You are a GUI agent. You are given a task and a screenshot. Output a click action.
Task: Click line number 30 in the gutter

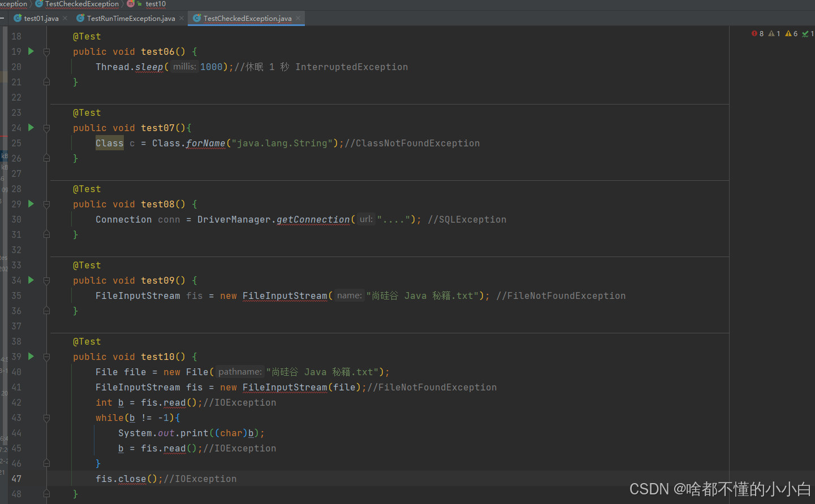coord(16,219)
